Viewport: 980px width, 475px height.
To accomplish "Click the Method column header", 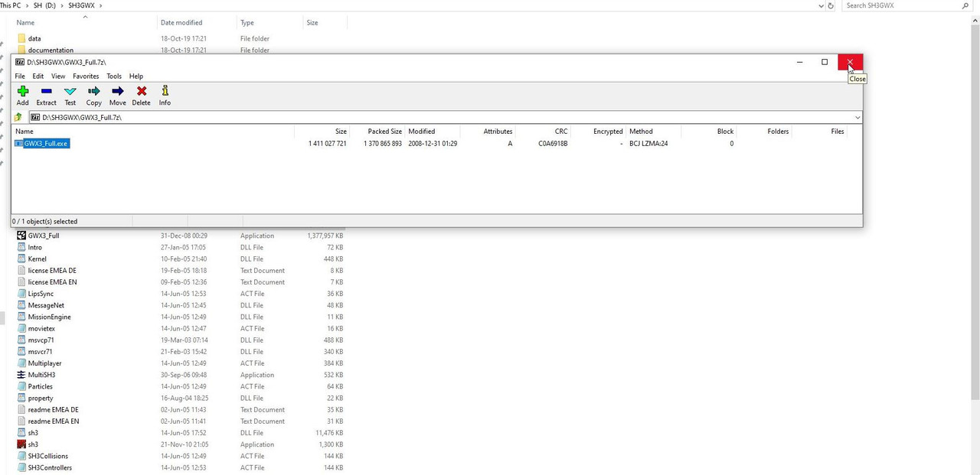I will click(653, 132).
